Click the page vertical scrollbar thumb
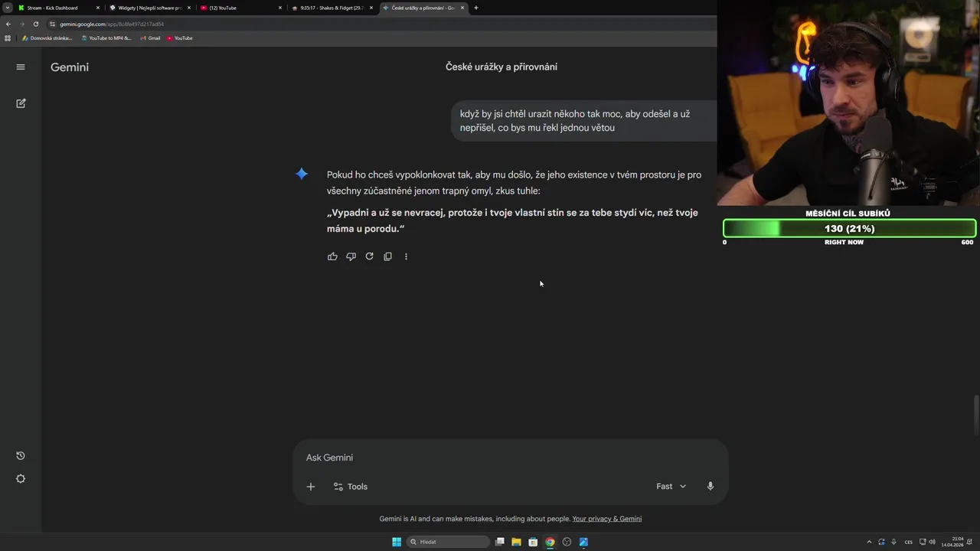Image resolution: width=980 pixels, height=551 pixels. (976, 415)
